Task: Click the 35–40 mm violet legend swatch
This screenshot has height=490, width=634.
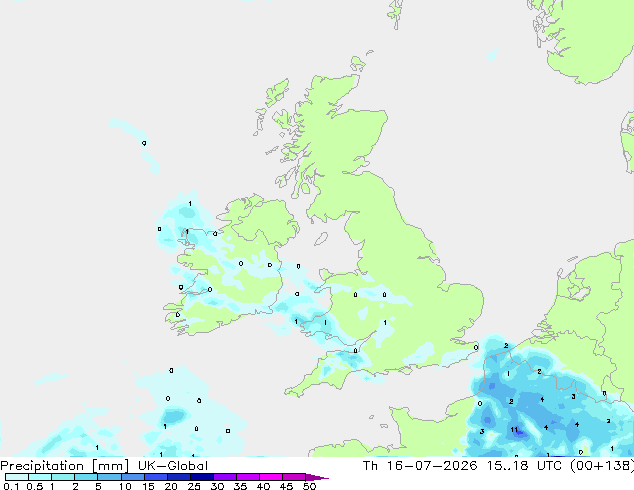Action: 247,477
